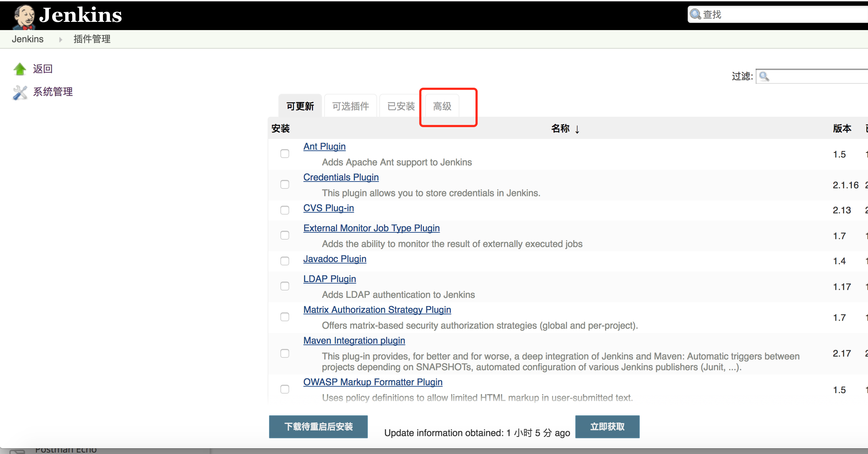Click the Jenkins butler logo icon
868x454 pixels.
tap(24, 16)
